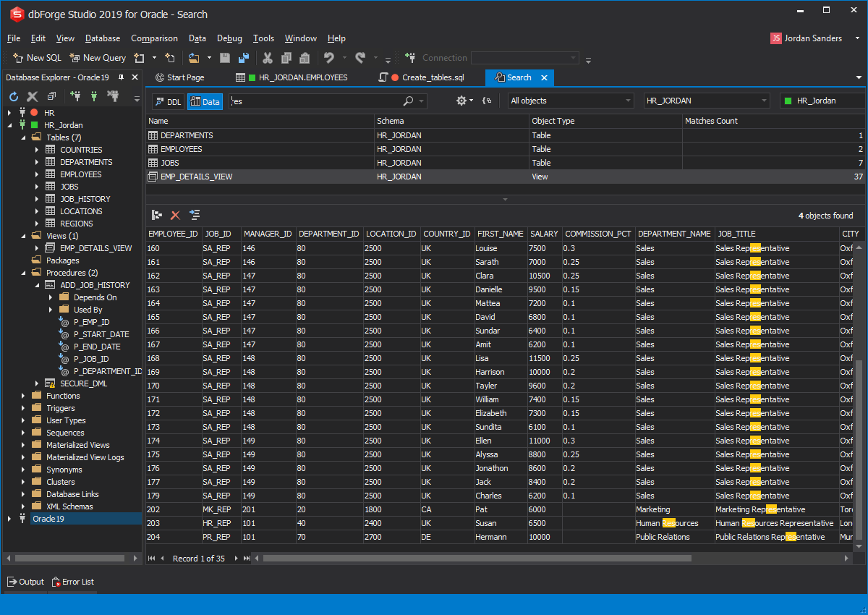Image resolution: width=868 pixels, height=615 pixels.
Task: Open the Database menu
Action: pos(102,38)
